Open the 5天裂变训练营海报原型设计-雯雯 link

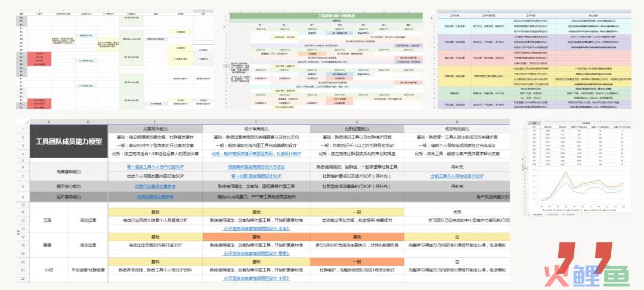[x=256, y=254]
